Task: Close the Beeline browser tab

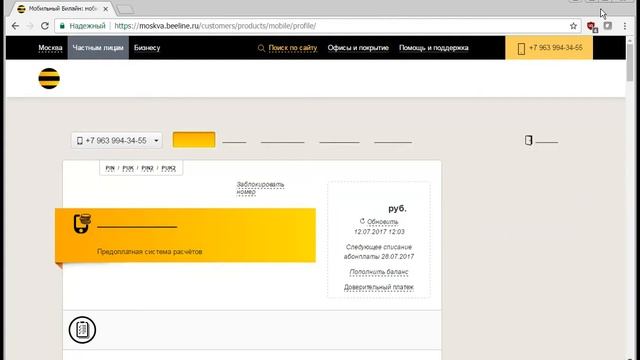Action: [106, 9]
